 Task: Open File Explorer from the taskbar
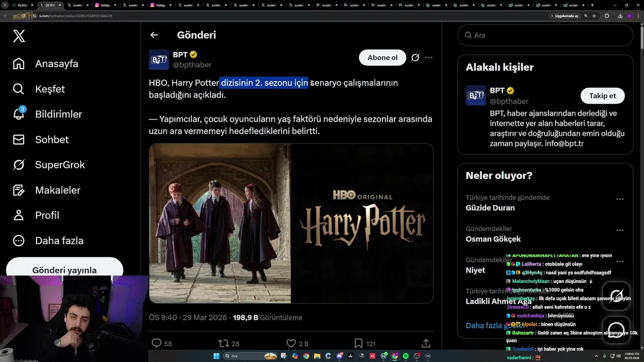click(x=317, y=356)
